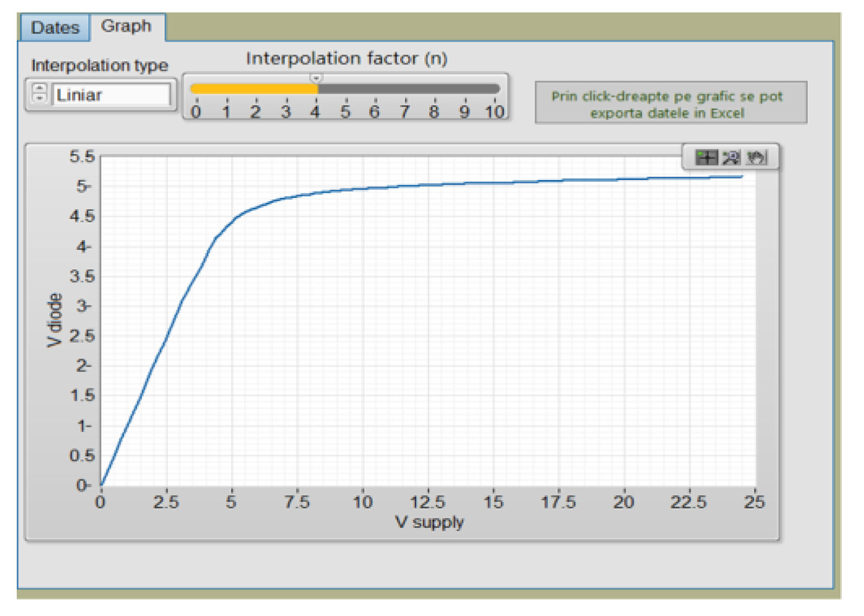
Task: Click the 5.5 maximum Y-axis value
Action: click(x=82, y=157)
